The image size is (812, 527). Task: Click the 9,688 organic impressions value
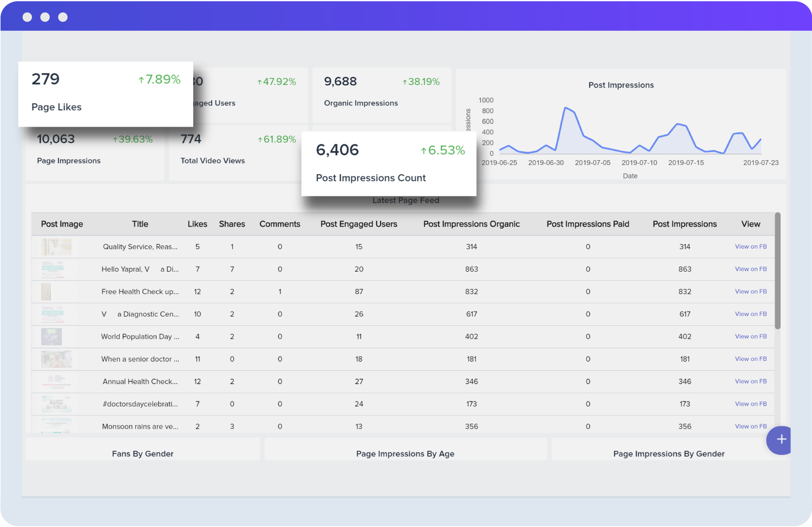point(340,82)
